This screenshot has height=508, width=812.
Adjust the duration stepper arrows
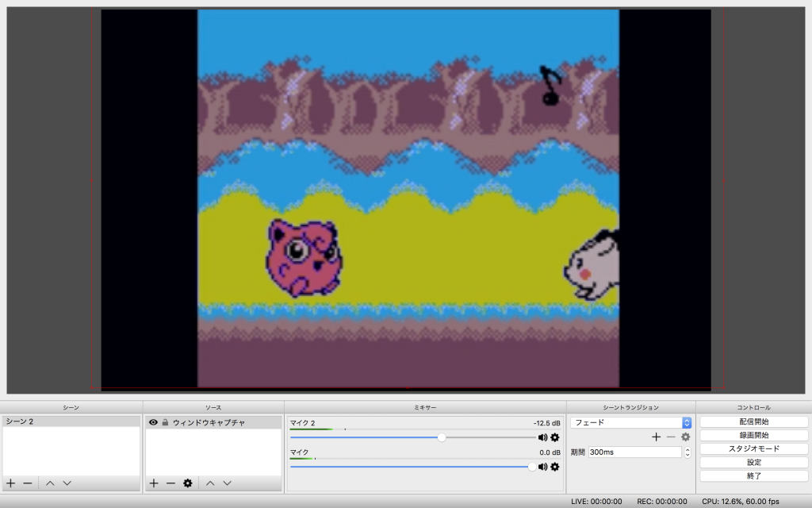click(688, 452)
